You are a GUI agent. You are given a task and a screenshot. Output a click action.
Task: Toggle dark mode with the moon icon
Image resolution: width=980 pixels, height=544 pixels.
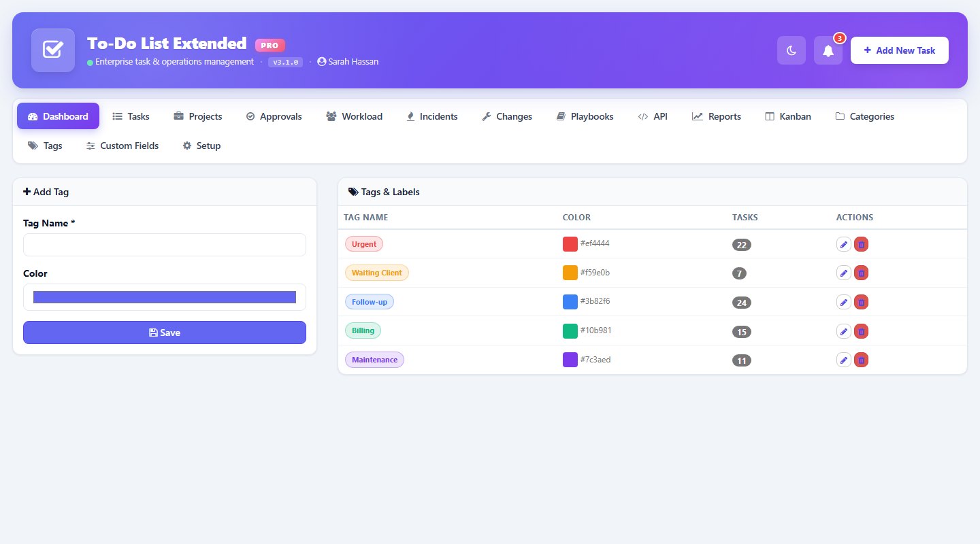point(791,50)
